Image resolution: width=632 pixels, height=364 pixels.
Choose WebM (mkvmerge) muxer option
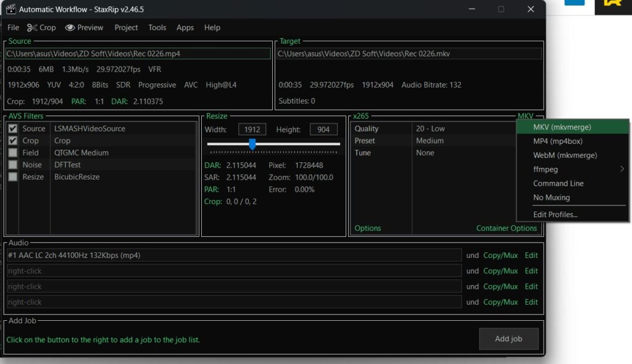pos(565,155)
